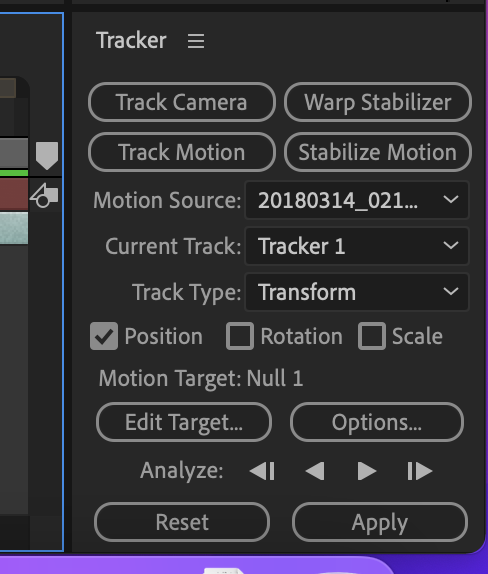The height and width of the screenshot is (574, 488).
Task: Click the timeline zoom mountain icon
Action: point(44,195)
